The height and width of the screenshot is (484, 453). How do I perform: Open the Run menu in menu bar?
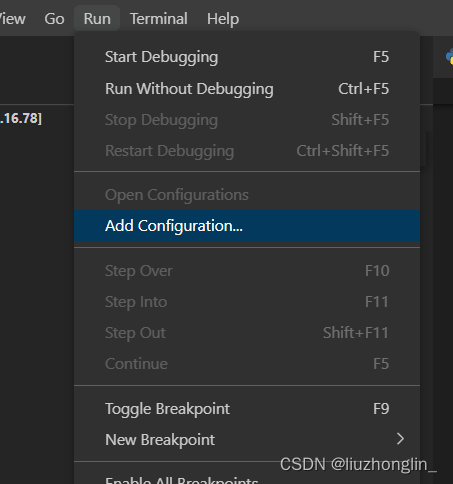[97, 19]
